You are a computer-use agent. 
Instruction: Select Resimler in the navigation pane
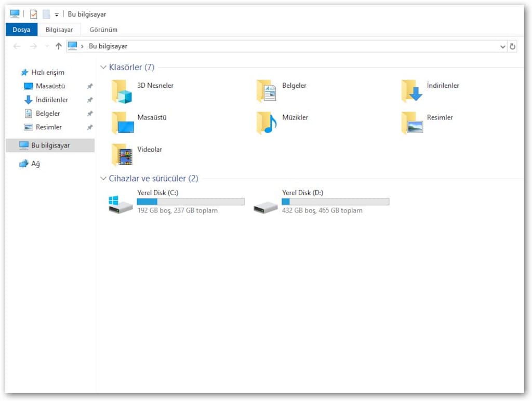click(x=49, y=127)
